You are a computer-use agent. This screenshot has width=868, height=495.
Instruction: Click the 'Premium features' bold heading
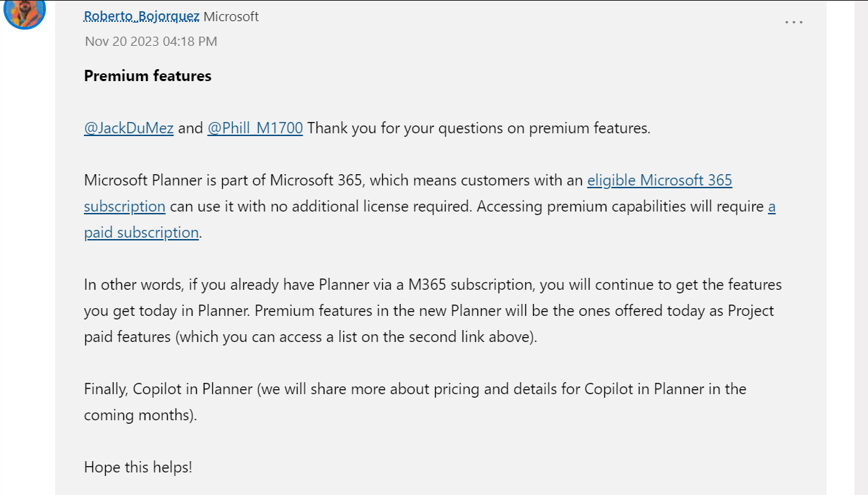tap(147, 76)
